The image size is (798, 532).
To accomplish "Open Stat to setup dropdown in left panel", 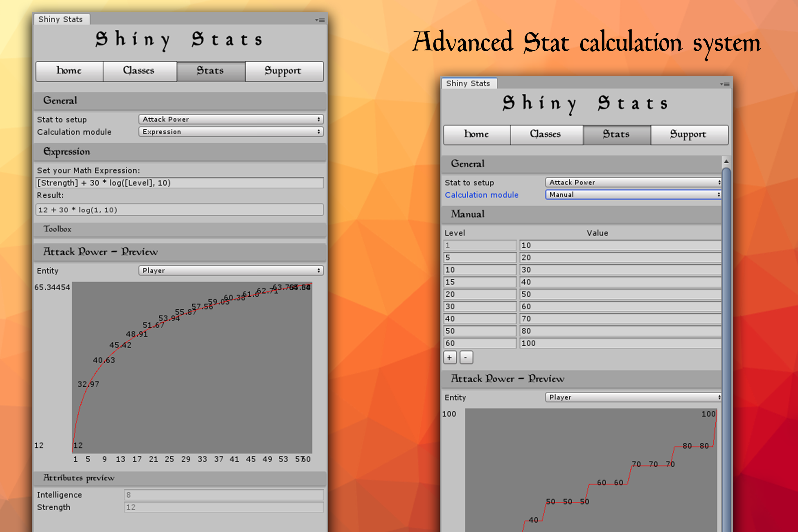I will click(231, 119).
